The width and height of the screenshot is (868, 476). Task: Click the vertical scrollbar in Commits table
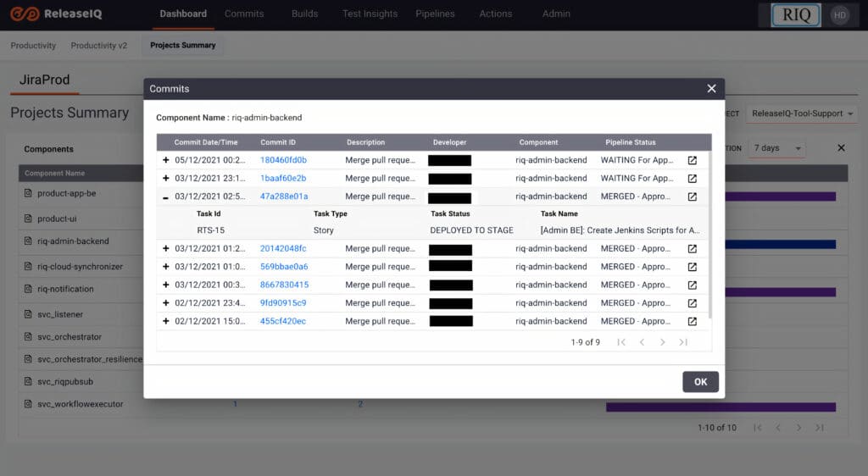point(709,235)
